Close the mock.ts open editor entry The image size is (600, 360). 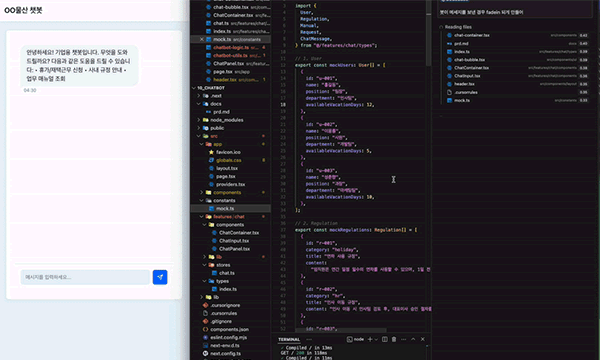(x=202, y=39)
